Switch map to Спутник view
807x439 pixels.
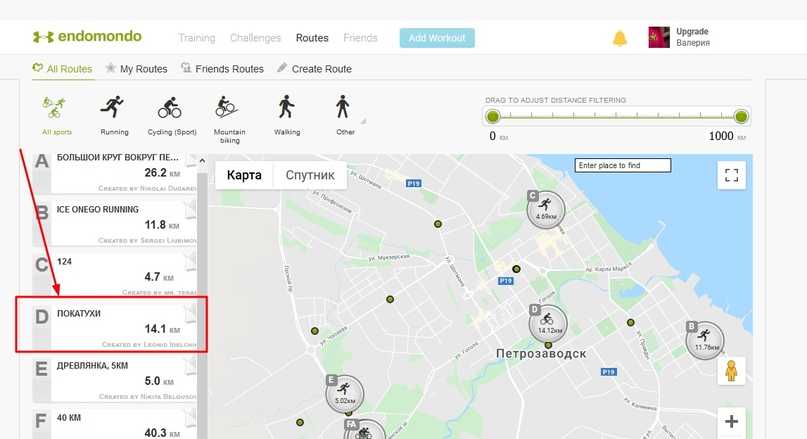(310, 175)
